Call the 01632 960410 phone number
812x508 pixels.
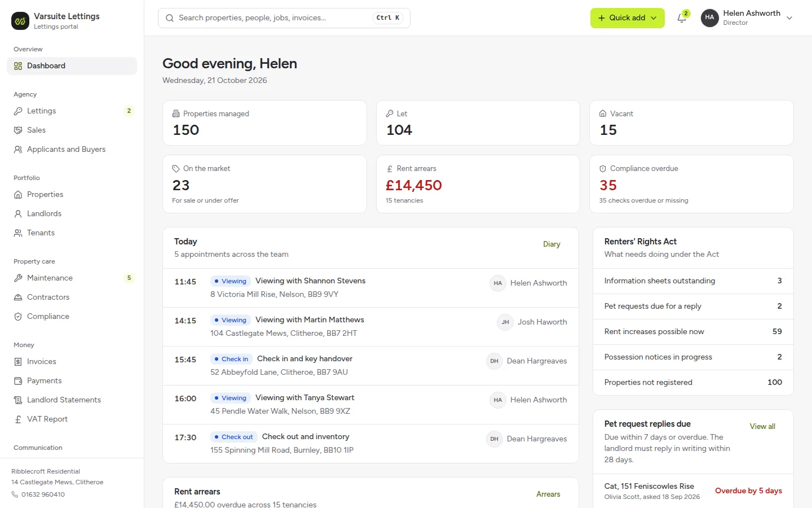pos(43,494)
